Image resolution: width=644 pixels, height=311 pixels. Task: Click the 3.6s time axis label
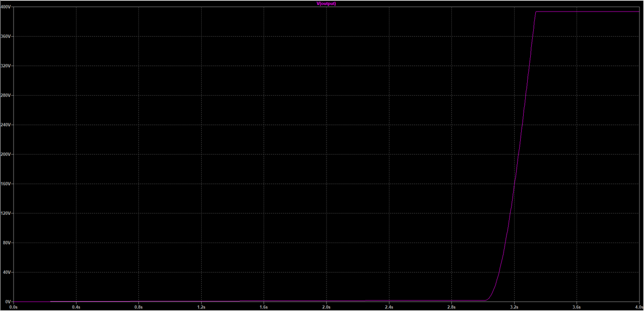(577, 307)
